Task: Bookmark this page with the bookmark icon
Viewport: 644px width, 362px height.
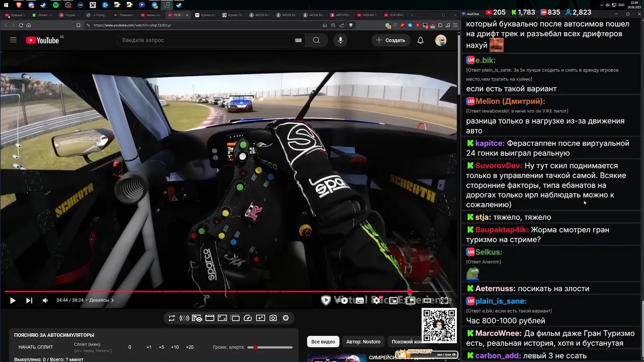Action: coord(78,25)
